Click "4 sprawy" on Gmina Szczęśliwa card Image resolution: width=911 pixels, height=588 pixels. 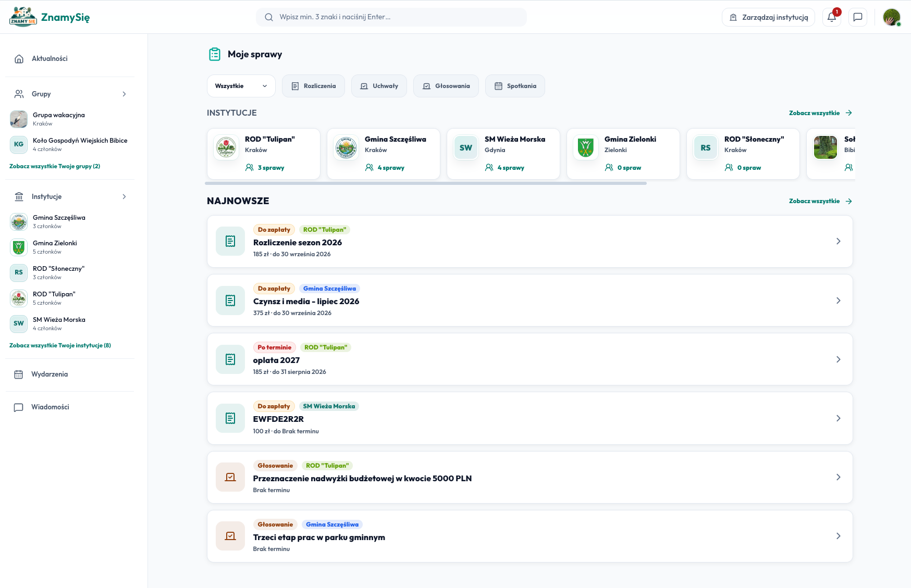click(x=391, y=168)
